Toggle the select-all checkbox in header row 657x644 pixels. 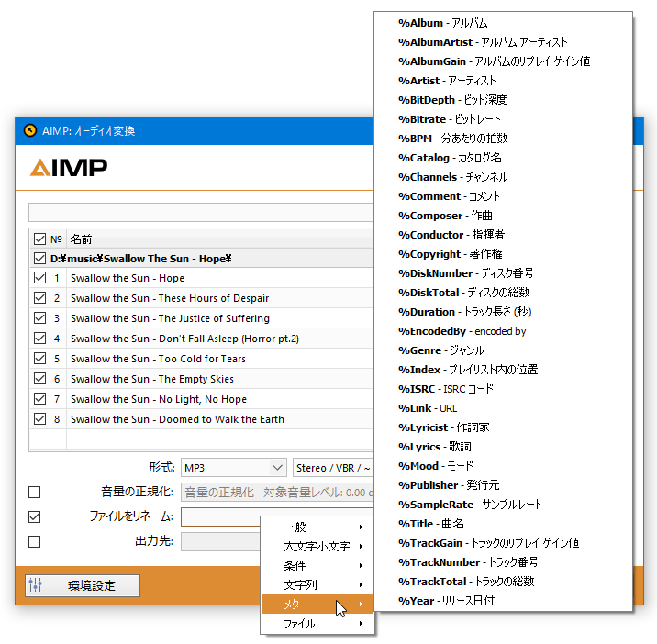(39, 239)
